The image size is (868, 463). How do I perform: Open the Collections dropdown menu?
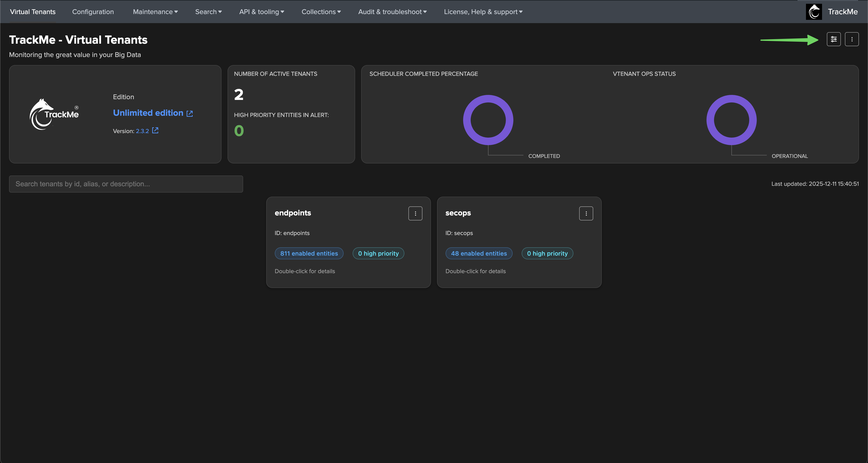point(321,12)
